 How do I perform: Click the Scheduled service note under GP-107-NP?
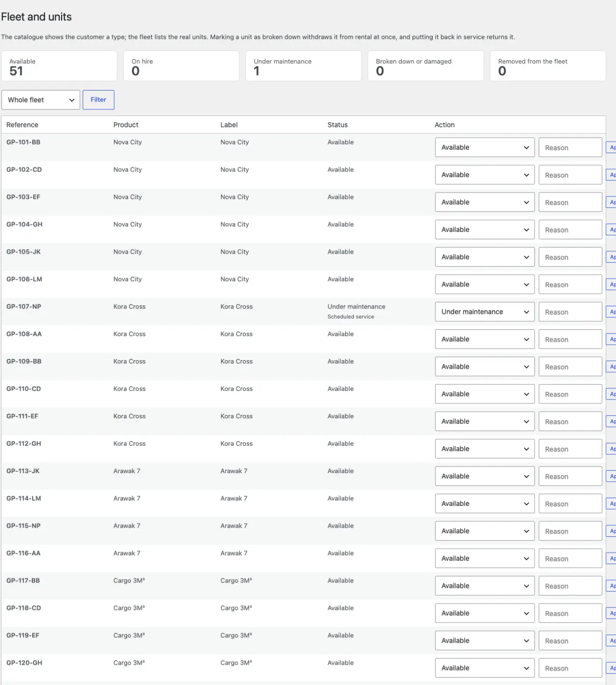tap(351, 317)
